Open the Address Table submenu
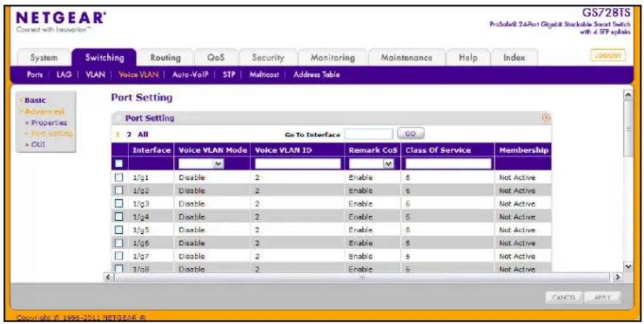 [316, 75]
